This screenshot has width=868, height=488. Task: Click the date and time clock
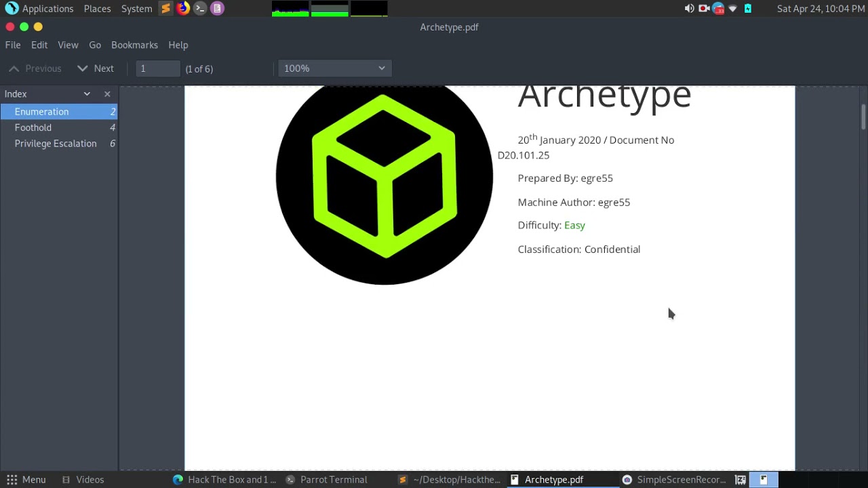[x=821, y=9]
